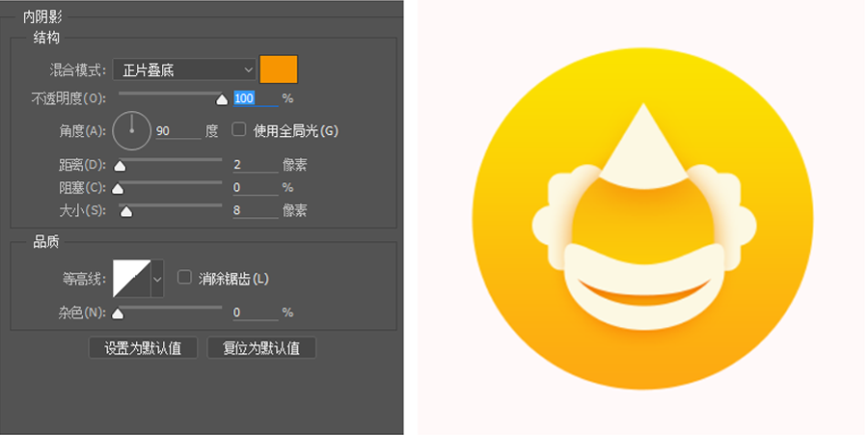Viewport: 868px width, 435px height.
Task: Click the 大小 slider handle
Action: 126,211
